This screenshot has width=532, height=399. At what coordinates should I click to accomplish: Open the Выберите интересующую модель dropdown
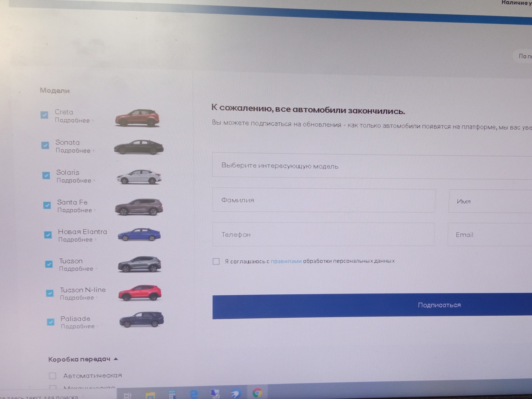372,166
